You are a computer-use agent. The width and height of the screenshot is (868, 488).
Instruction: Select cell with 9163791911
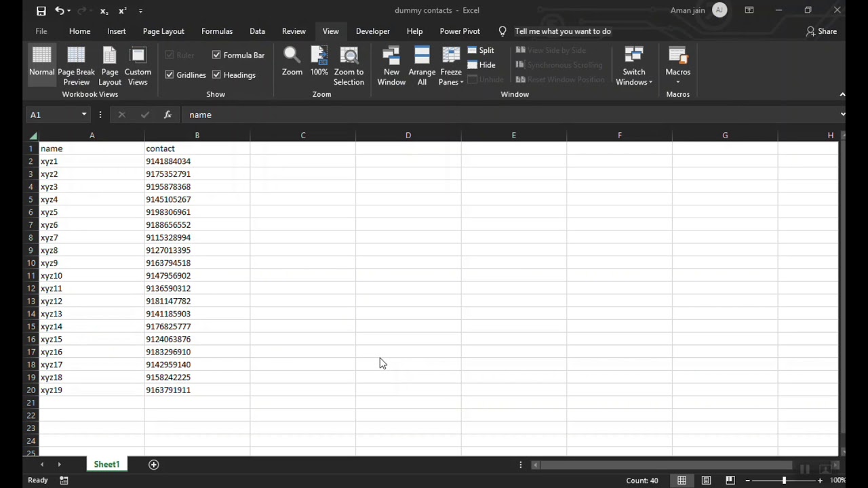(x=197, y=390)
